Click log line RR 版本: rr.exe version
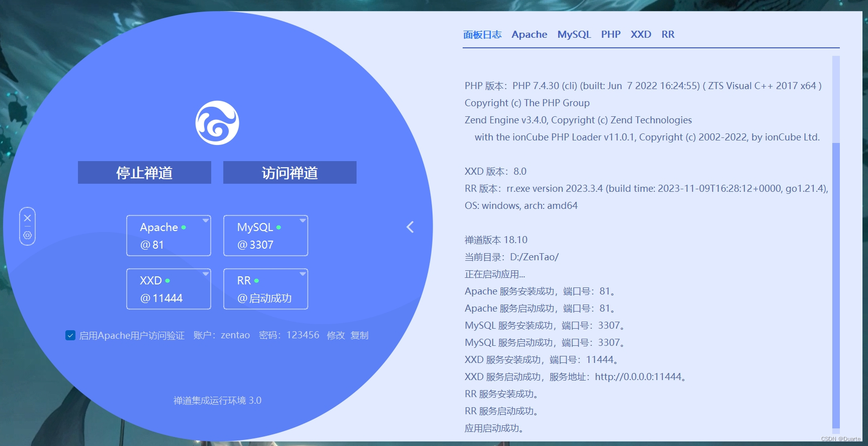 coord(646,188)
